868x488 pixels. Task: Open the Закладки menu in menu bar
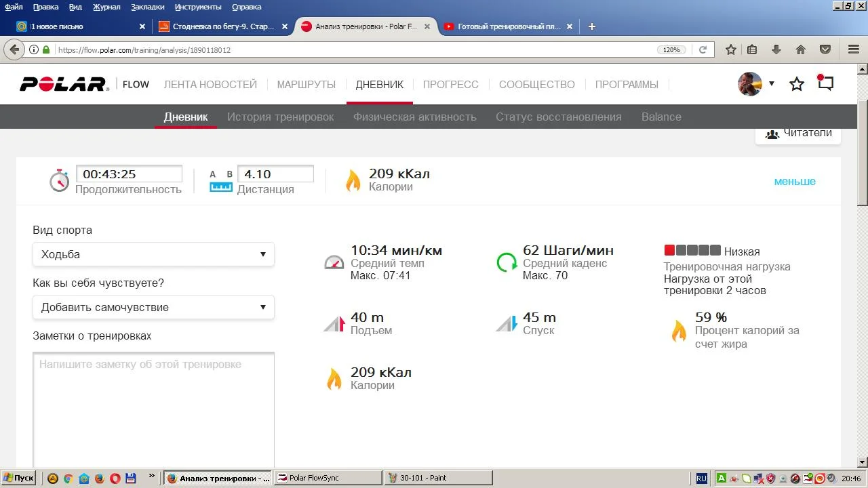pyautogui.click(x=147, y=7)
